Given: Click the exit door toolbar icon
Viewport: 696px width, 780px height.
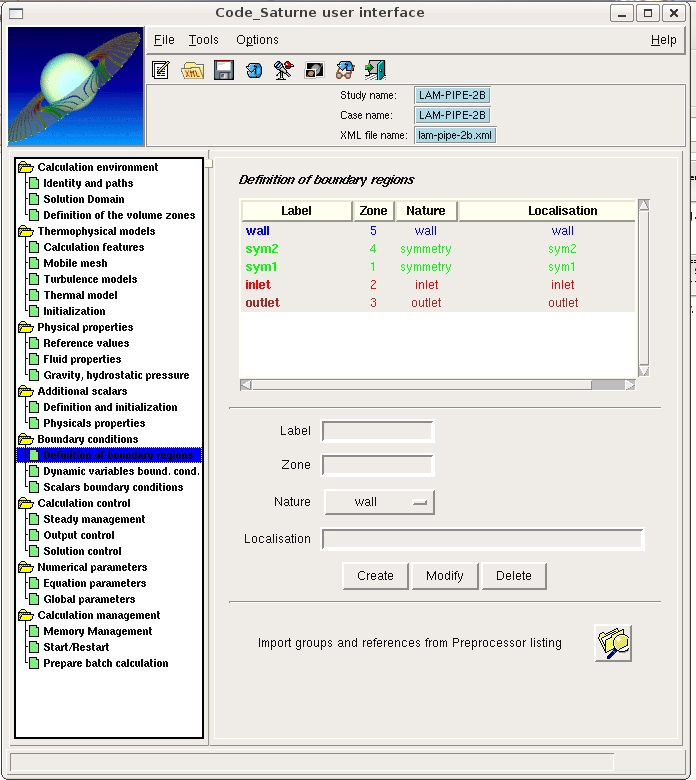Looking at the screenshot, I should [x=375, y=70].
